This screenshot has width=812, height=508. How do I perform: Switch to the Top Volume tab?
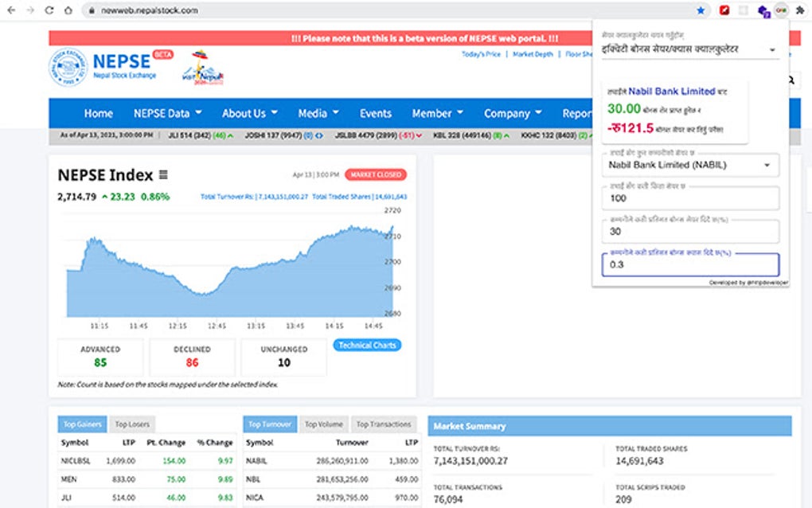coord(324,424)
